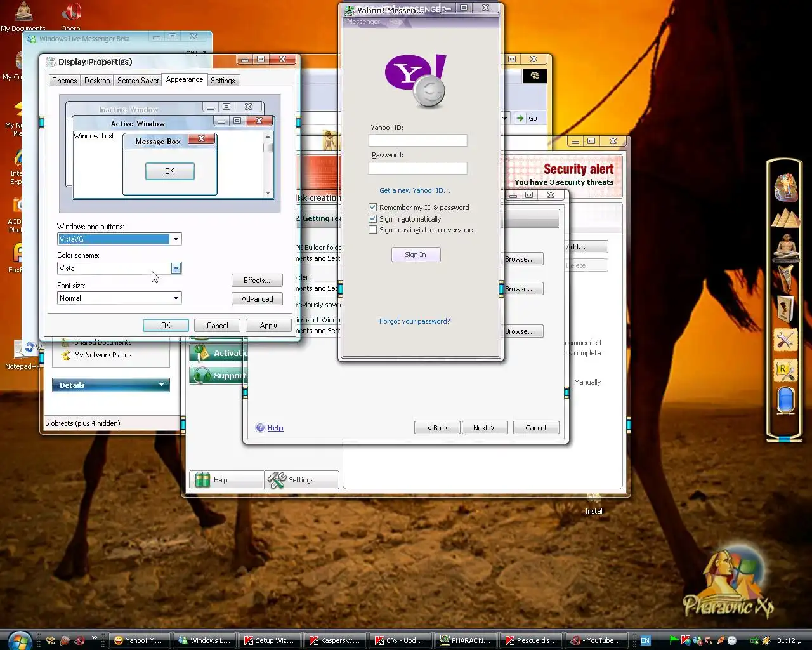Click the Kaspersky taskbar button
This screenshot has width=812, height=650.
coord(334,640)
